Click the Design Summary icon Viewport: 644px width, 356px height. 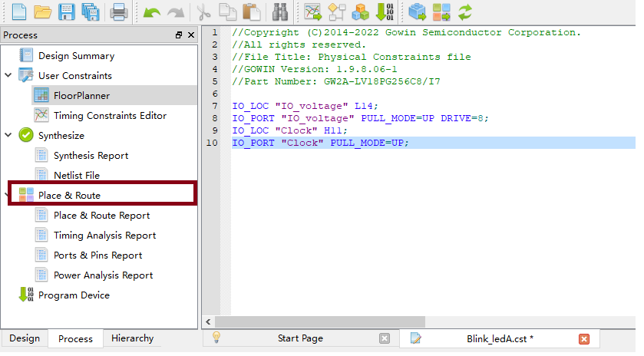pyautogui.click(x=26, y=55)
